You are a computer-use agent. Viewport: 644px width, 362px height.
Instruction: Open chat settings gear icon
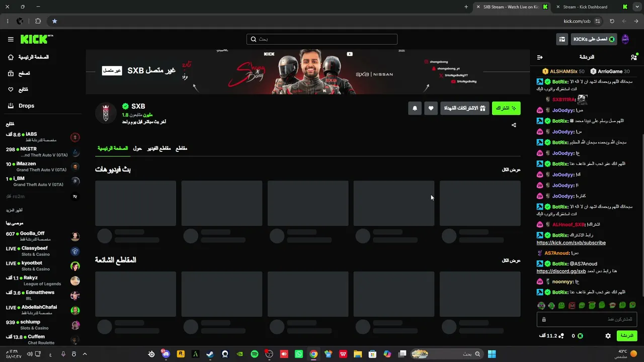pyautogui.click(x=608, y=336)
